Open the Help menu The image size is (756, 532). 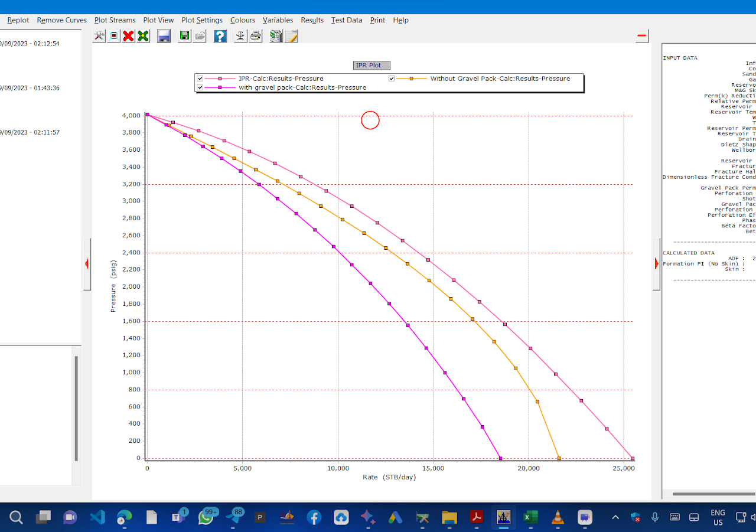click(400, 20)
